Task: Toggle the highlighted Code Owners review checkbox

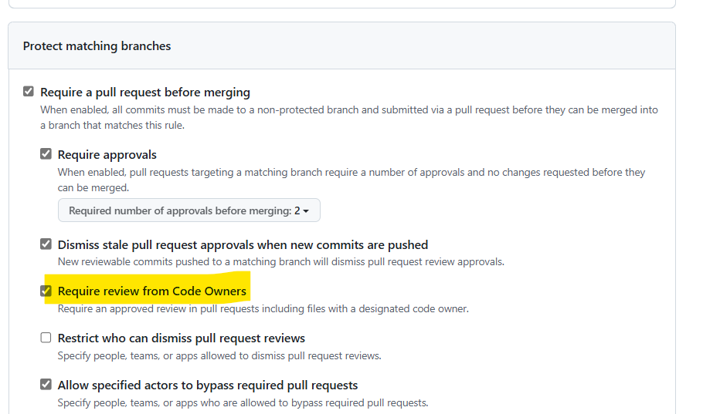Action: point(45,291)
